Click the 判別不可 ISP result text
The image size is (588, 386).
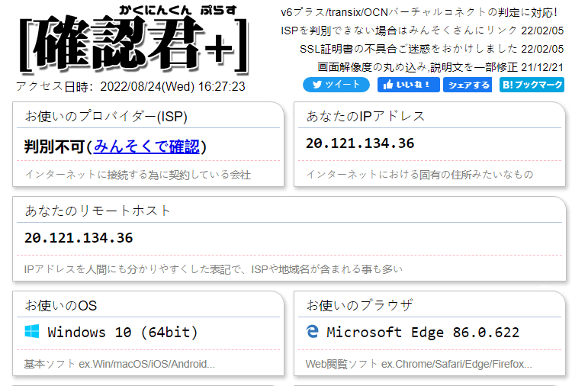pyautogui.click(x=55, y=146)
